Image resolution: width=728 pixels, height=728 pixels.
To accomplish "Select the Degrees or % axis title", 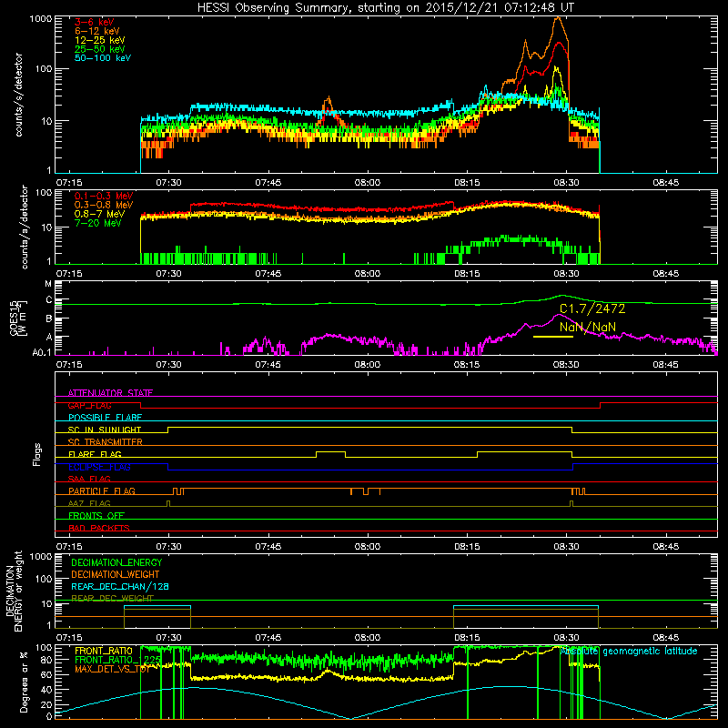I will [24, 682].
